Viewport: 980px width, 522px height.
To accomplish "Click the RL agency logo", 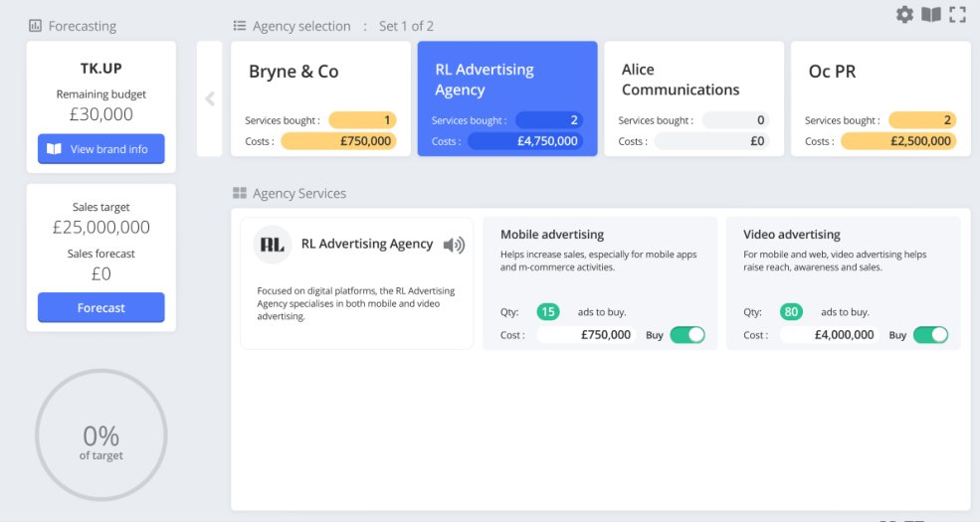I will [272, 245].
